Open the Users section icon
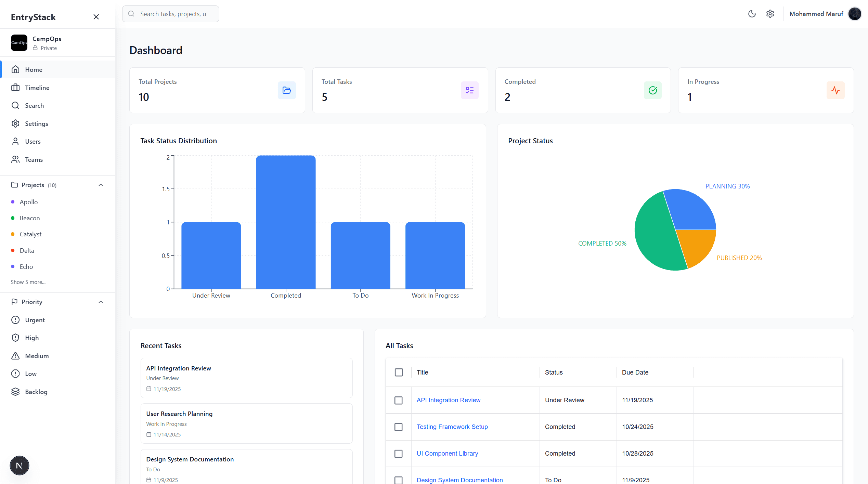Screen dimensions: 868x484 point(16,141)
